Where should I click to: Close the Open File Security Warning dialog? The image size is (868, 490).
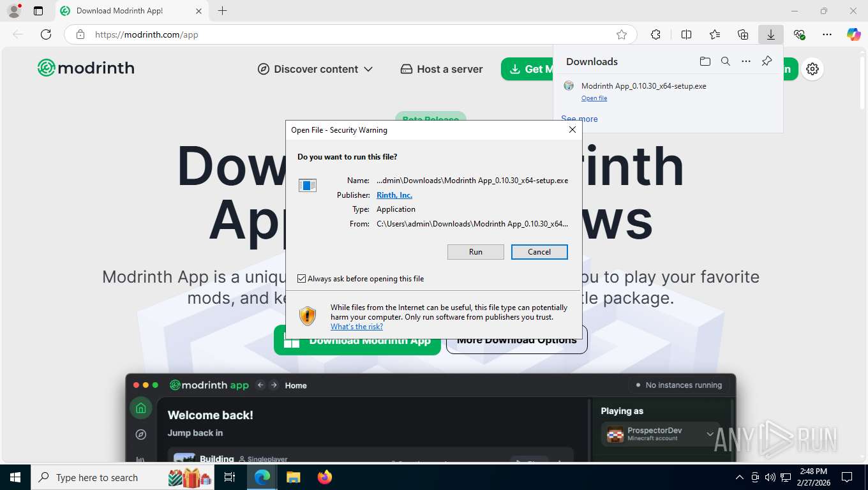pos(572,130)
